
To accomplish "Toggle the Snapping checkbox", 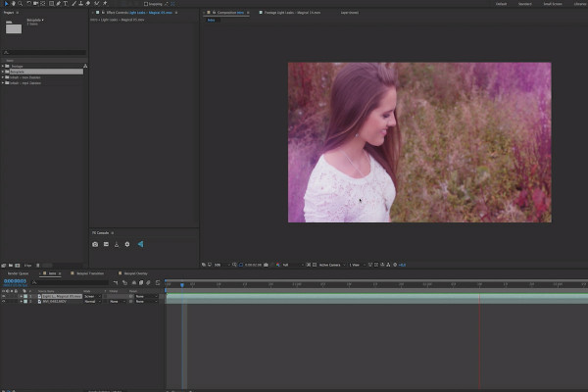I will pos(146,4).
